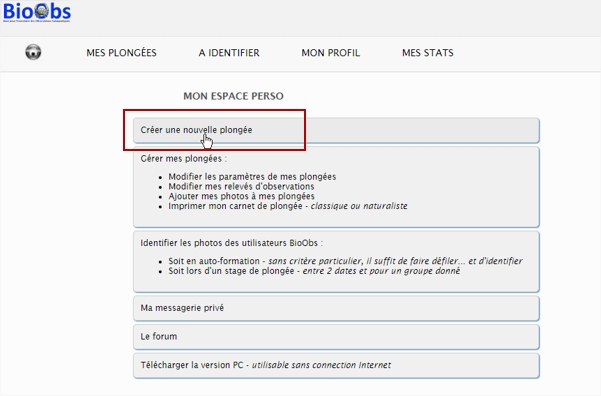Choose Soit en auto-formation option

[214, 261]
